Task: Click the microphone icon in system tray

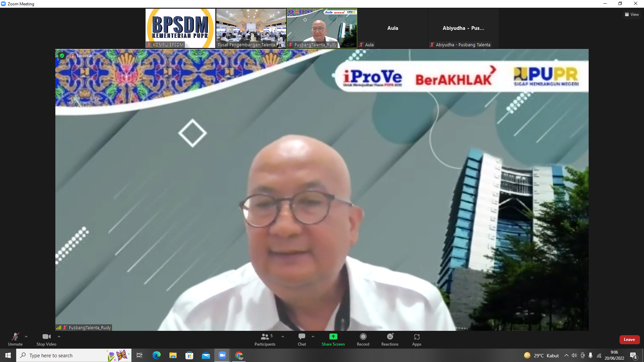Action: point(590,355)
